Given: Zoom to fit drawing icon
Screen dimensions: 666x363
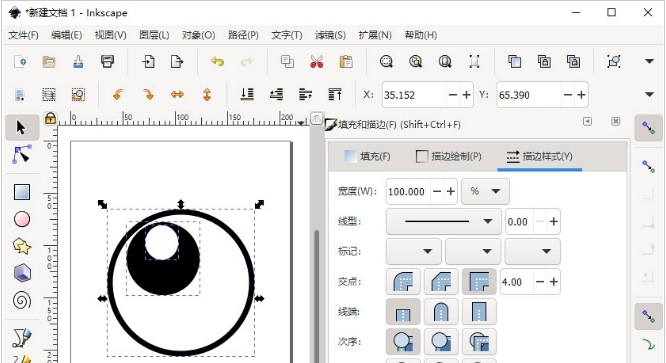Looking at the screenshot, I should coord(415,62).
